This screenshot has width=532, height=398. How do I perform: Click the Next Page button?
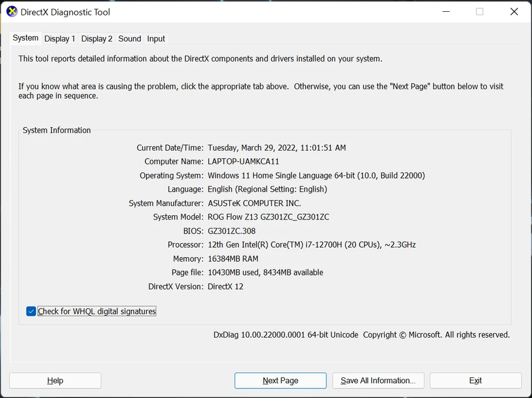point(280,381)
